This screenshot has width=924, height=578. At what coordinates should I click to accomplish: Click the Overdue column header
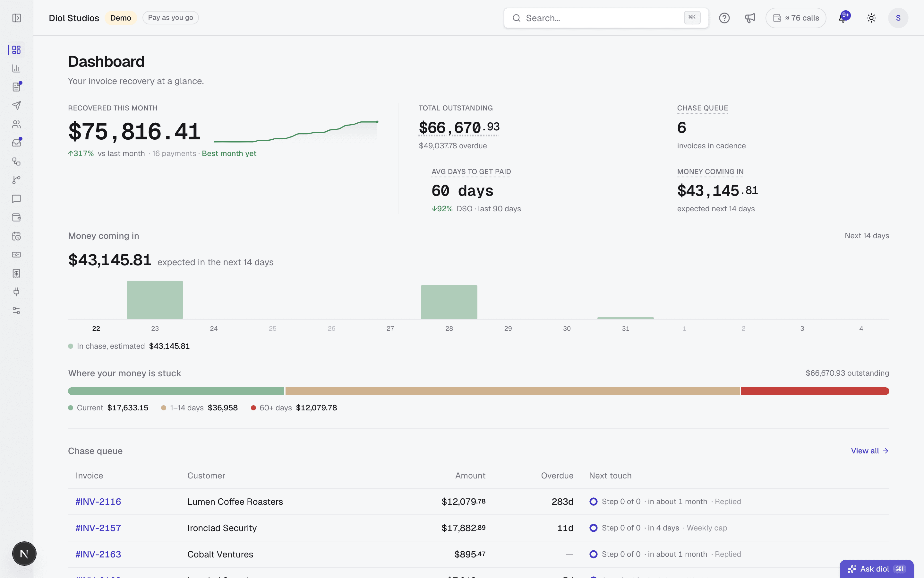click(x=557, y=476)
